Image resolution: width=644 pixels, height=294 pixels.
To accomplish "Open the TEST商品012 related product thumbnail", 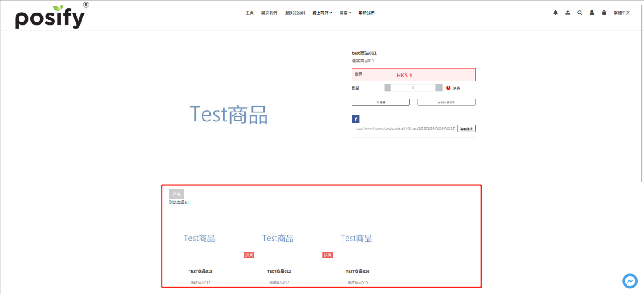I will click(278, 239).
